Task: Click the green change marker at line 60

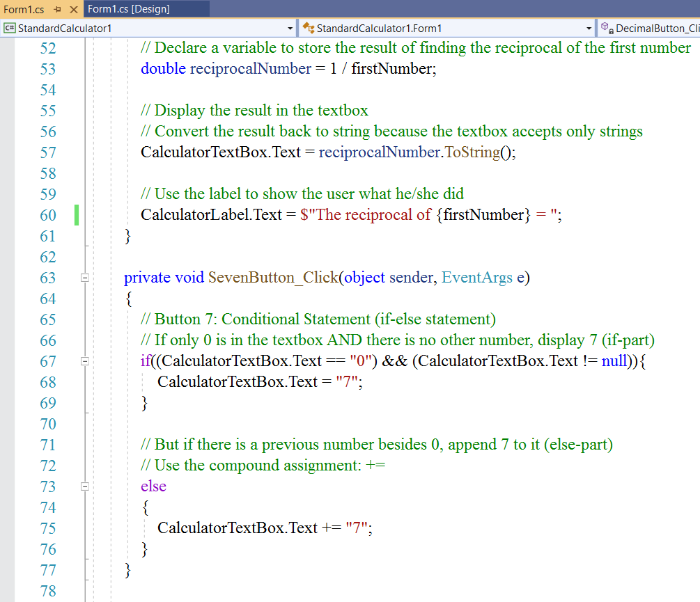Action: pyautogui.click(x=77, y=215)
